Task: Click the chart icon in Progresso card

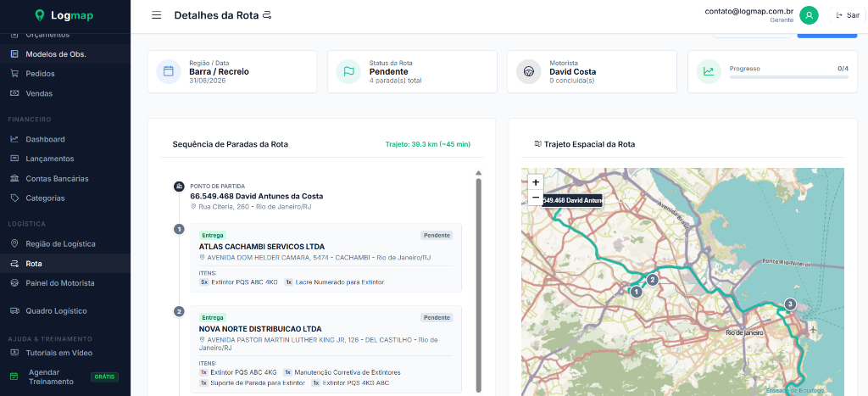Action: (x=708, y=71)
